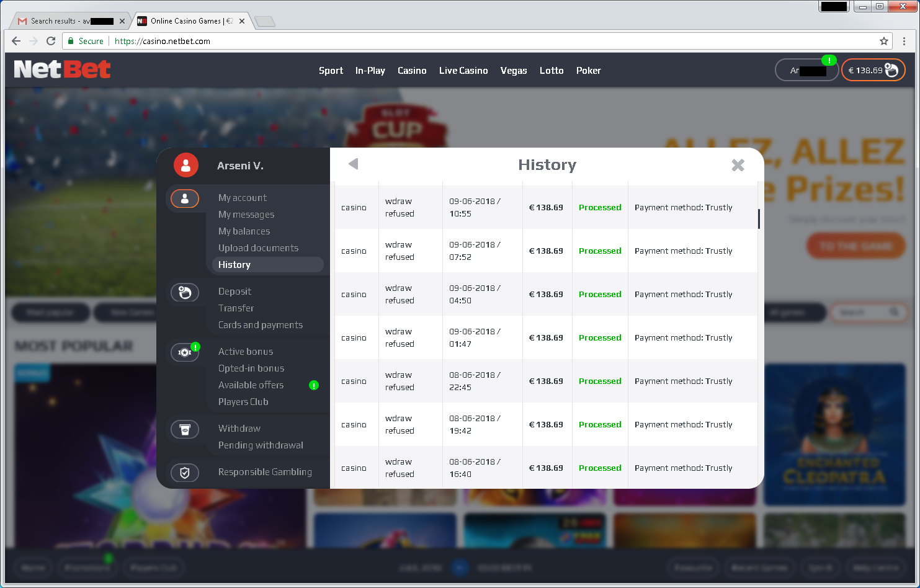Click the deposit coins sidebar icon

(x=185, y=292)
